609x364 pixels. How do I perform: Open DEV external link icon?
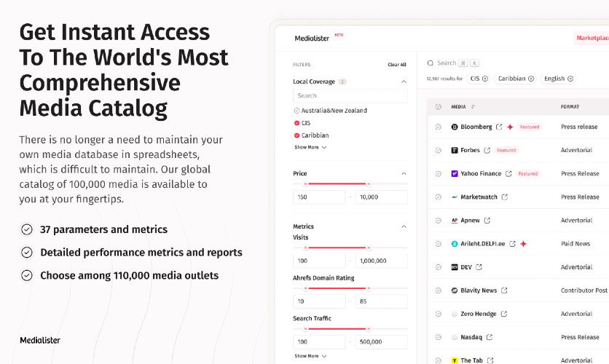tap(479, 267)
